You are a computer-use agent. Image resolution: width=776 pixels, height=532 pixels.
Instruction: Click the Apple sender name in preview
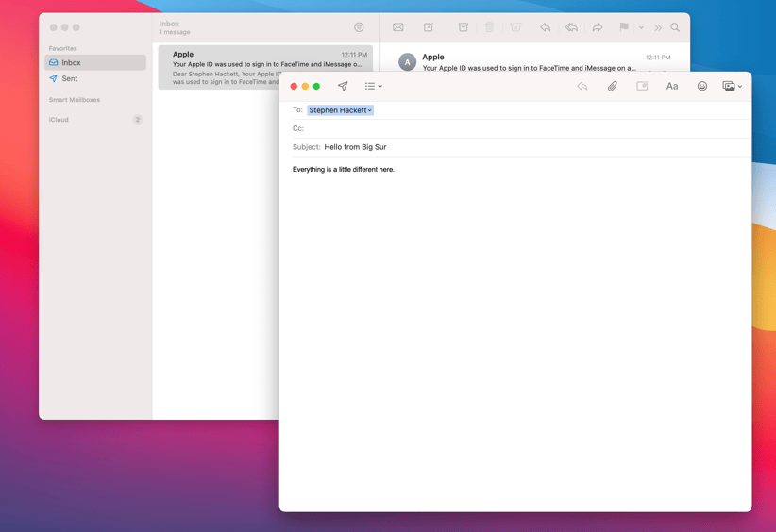(x=433, y=57)
